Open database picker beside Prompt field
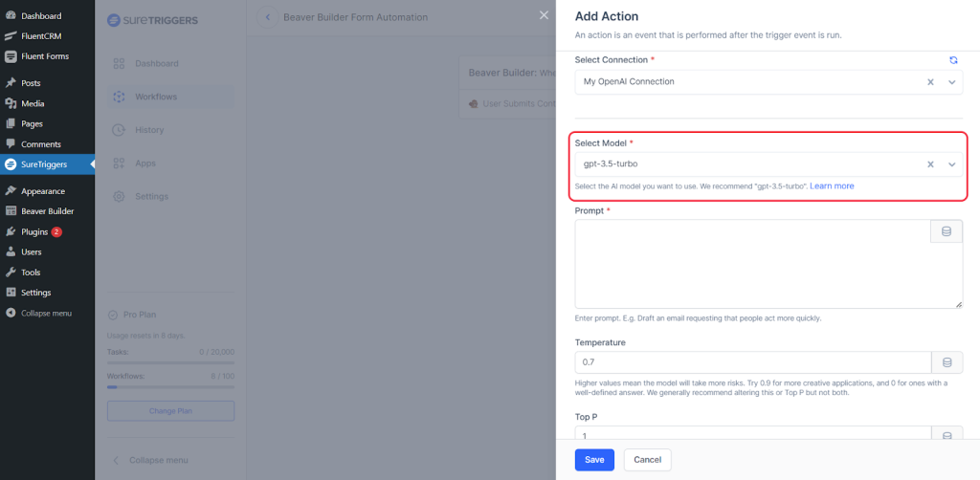Screen dimensions: 980x480 [x=947, y=231]
